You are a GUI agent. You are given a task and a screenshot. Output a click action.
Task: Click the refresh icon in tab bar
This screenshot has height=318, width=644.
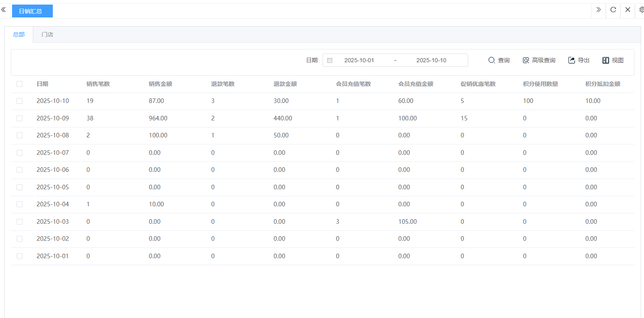[613, 10]
